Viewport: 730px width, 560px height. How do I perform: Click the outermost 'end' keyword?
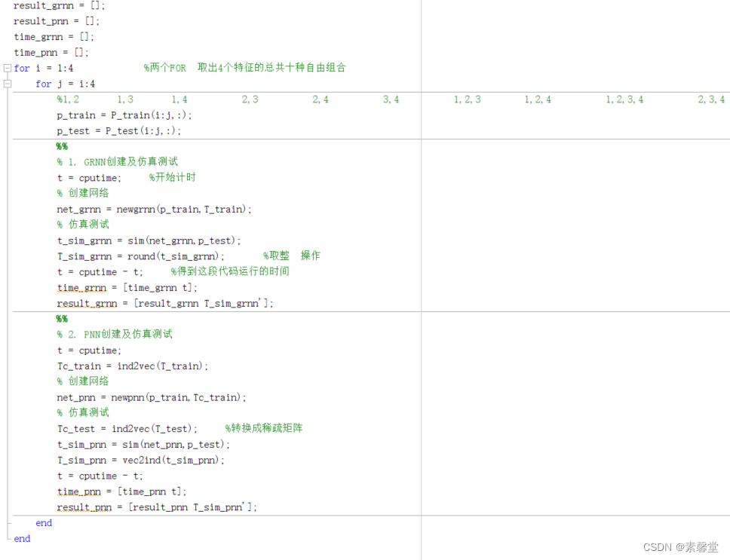point(22,538)
